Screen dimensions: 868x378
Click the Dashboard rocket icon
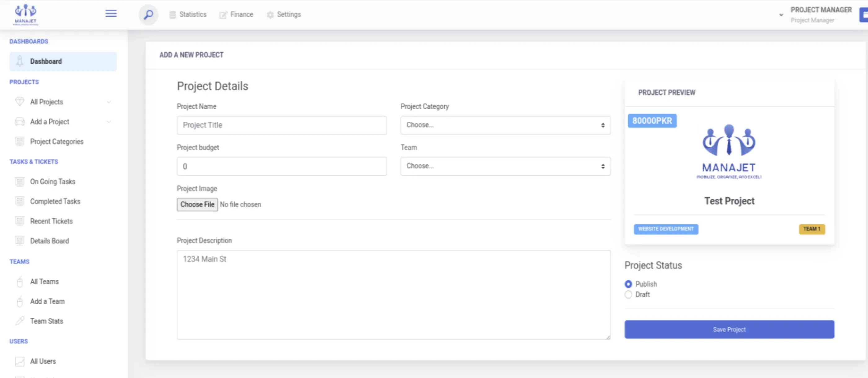point(20,61)
